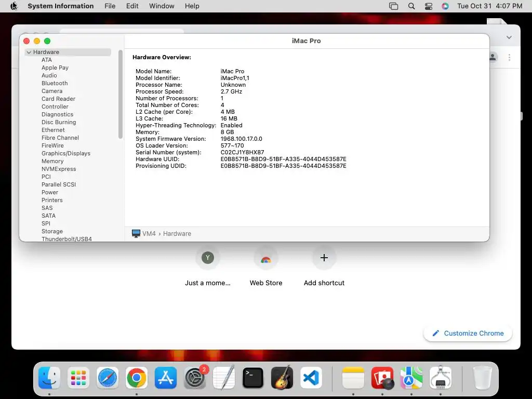The height and width of the screenshot is (399, 532).
Task: Select ATA in the sidebar
Action: (47, 60)
